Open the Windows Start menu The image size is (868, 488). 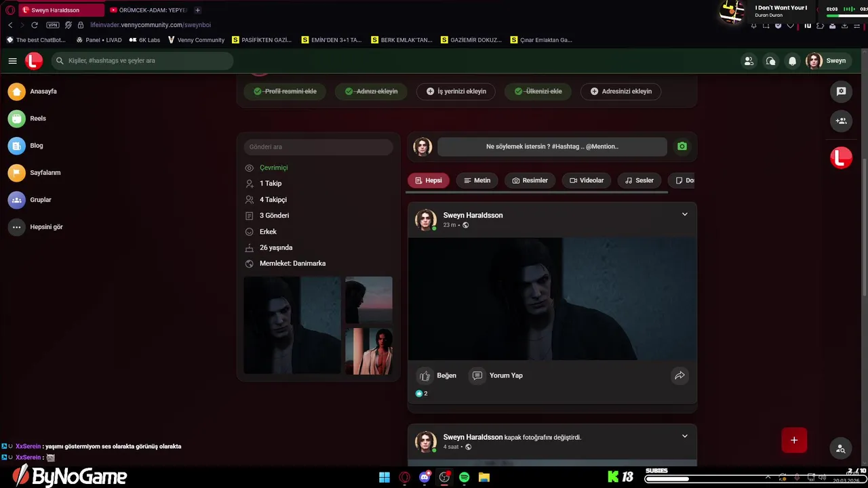point(384,477)
